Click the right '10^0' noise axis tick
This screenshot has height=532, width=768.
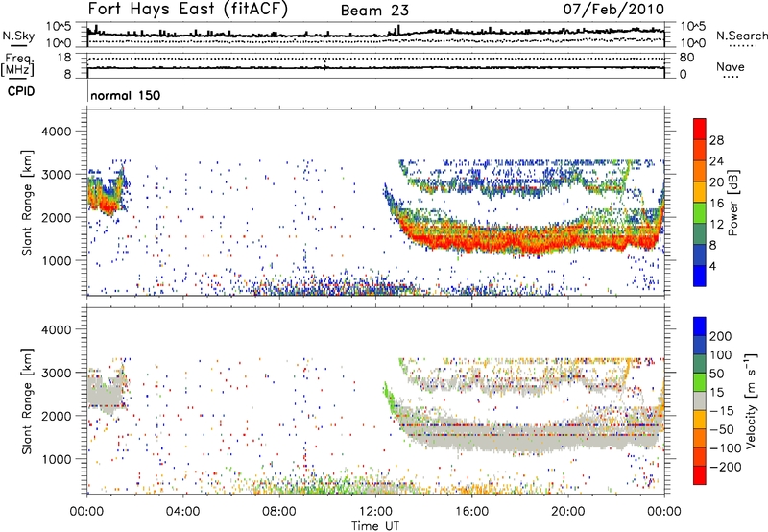pyautogui.click(x=692, y=43)
